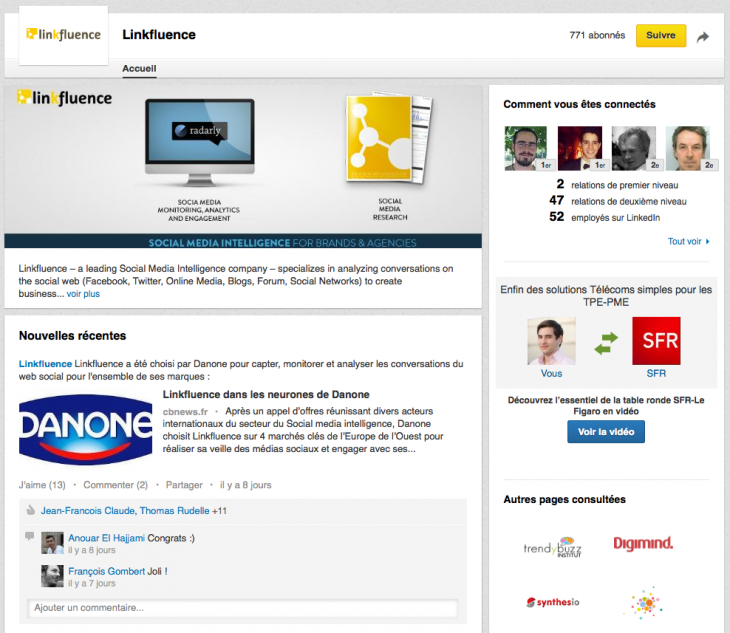Image resolution: width=730 pixels, height=633 pixels.
Task: Click the Vous profile photo in the ad
Action: [x=551, y=341]
